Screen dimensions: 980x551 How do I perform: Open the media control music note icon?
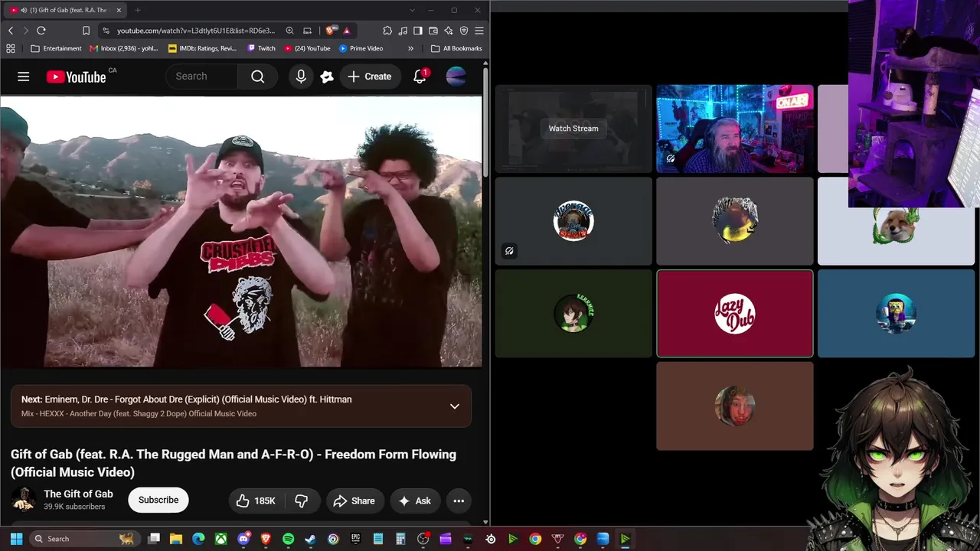403,31
